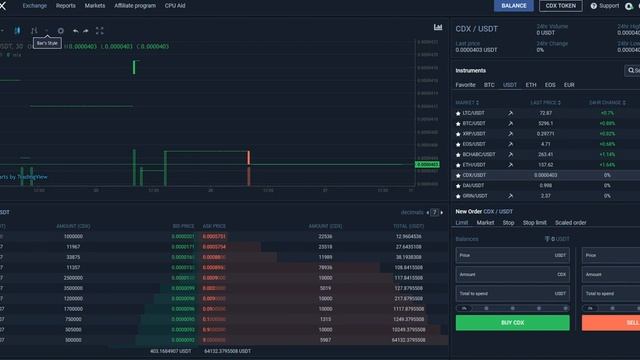Select the Limit order tab
Screen dimensions: 640x360
pos(462,222)
